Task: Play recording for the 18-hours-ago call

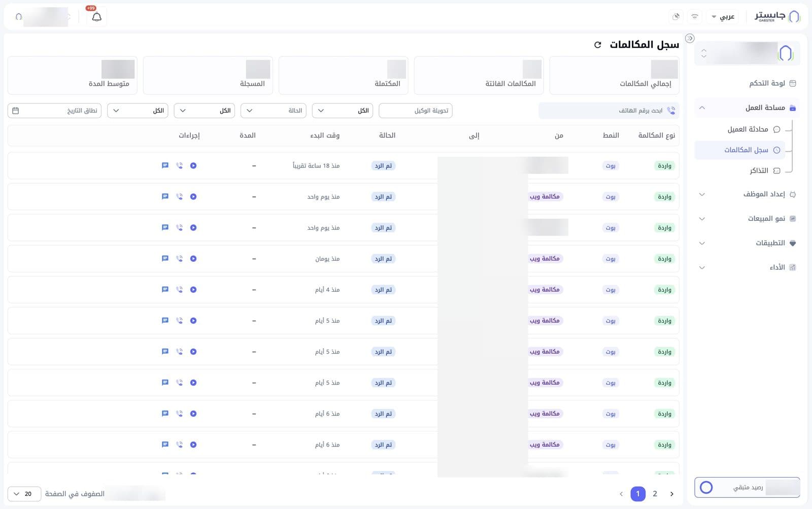Action: tap(193, 165)
